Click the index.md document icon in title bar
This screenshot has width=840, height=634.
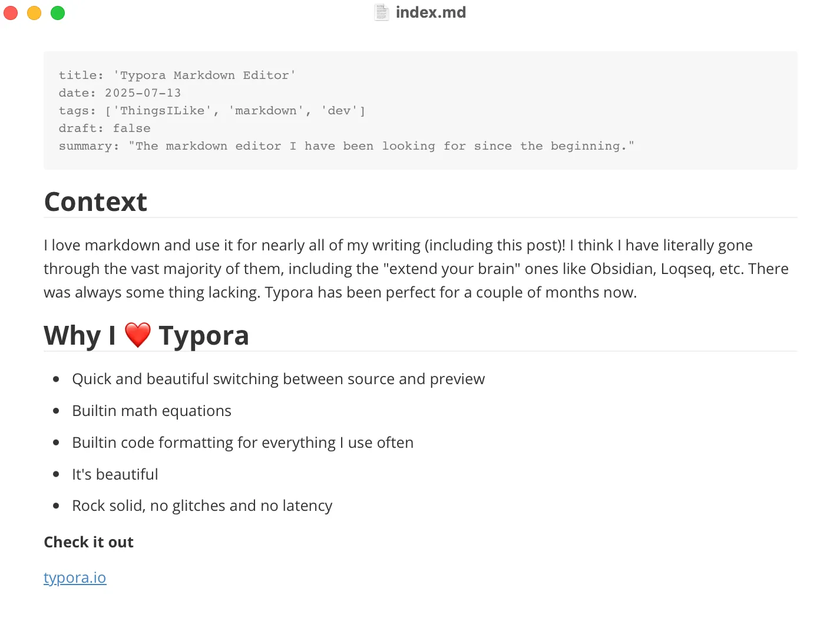[x=382, y=12]
